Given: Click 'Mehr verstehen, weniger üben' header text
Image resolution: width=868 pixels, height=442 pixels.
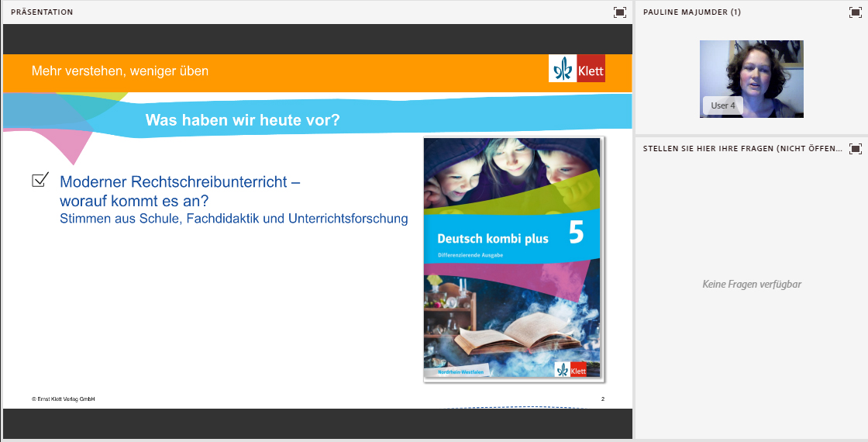Looking at the screenshot, I should point(120,71).
